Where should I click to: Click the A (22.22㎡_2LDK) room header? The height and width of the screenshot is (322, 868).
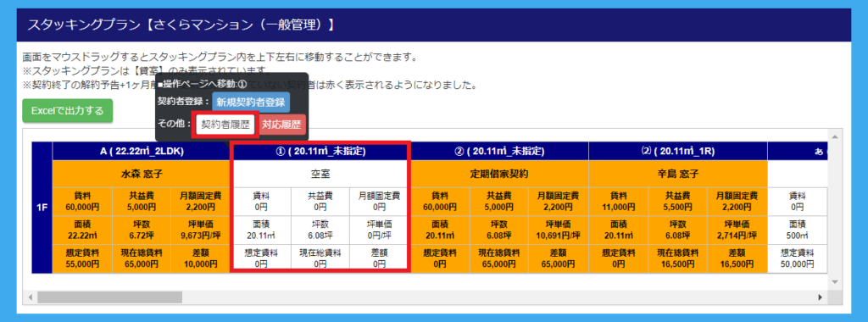pos(141,151)
